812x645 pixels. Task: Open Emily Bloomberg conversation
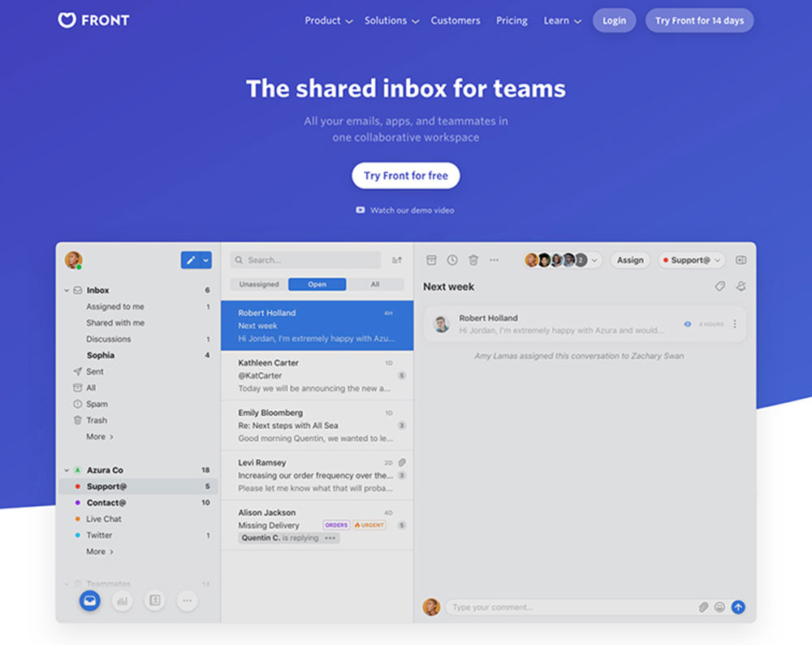pyautogui.click(x=317, y=426)
